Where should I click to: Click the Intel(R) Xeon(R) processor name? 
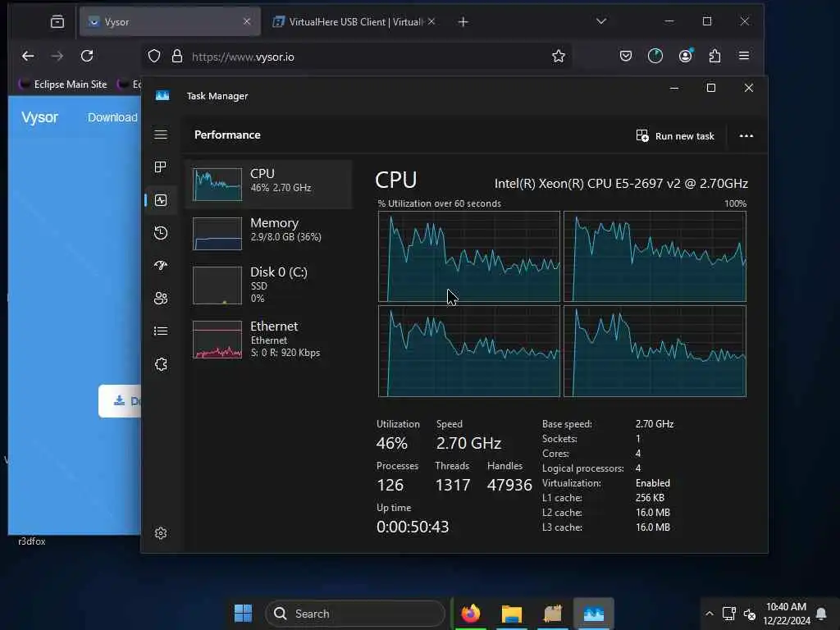pos(621,183)
